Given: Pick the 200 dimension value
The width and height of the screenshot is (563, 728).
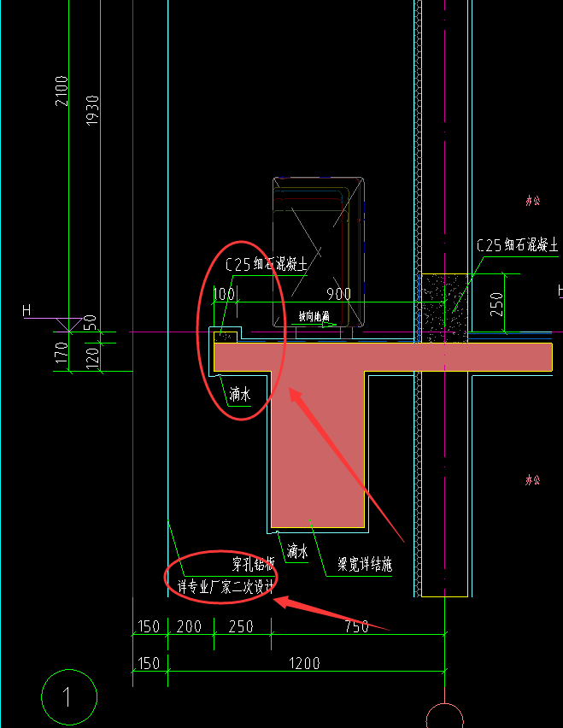Looking at the screenshot, I should click(x=189, y=627).
